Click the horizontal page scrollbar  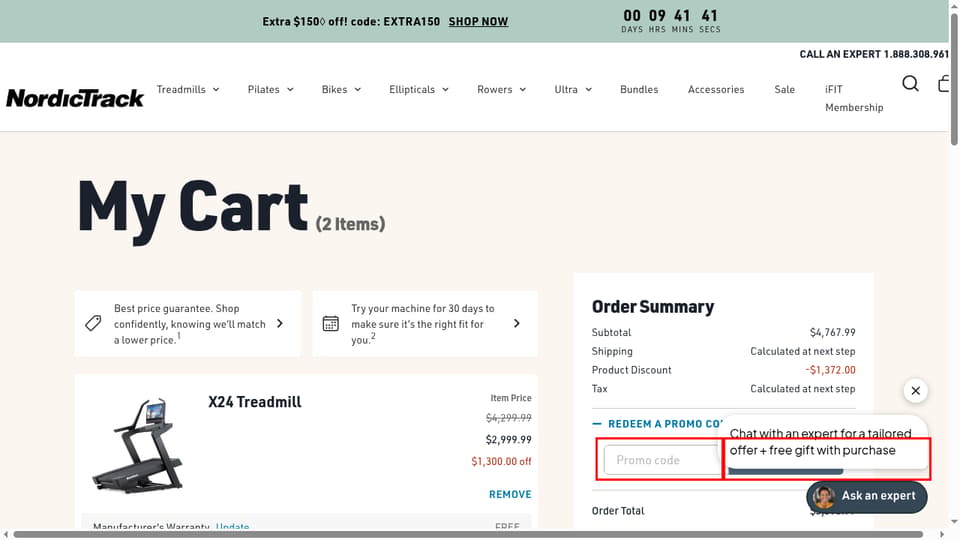click(468, 534)
